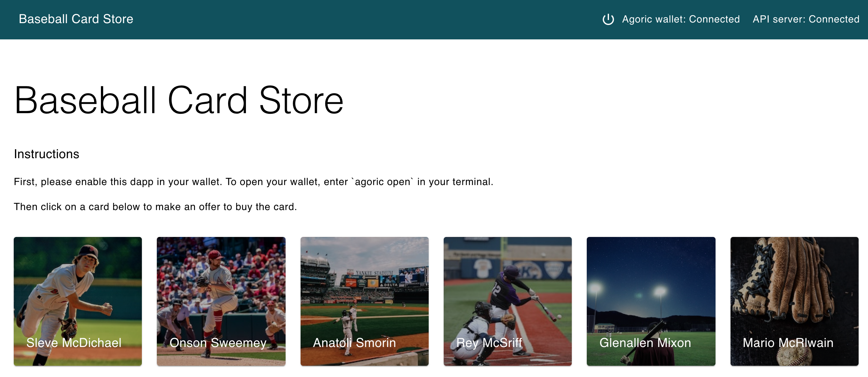Click Baseball Card Store title in top bar

click(x=76, y=19)
